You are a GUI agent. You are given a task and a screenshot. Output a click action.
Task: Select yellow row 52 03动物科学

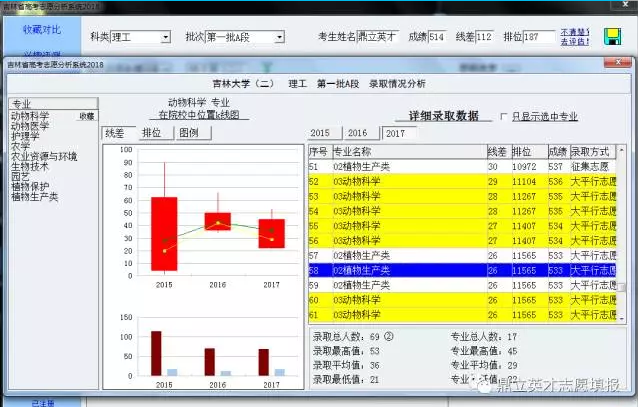(462, 182)
